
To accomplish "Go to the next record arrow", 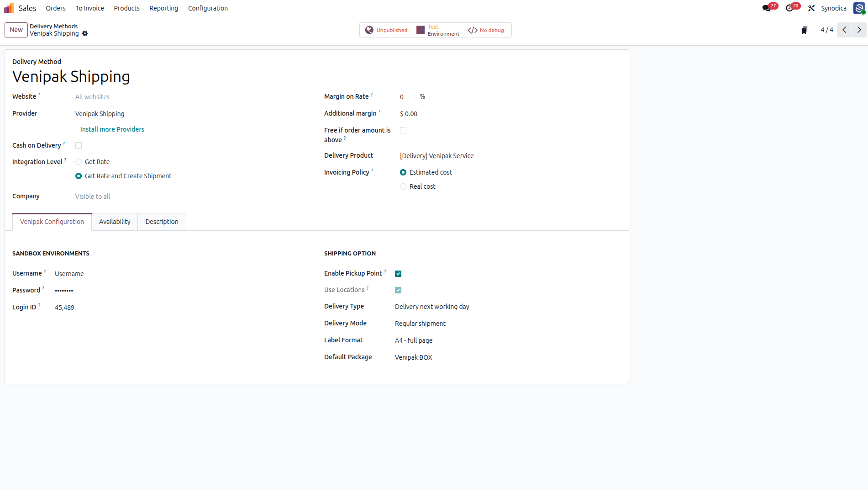I will pos(859,30).
